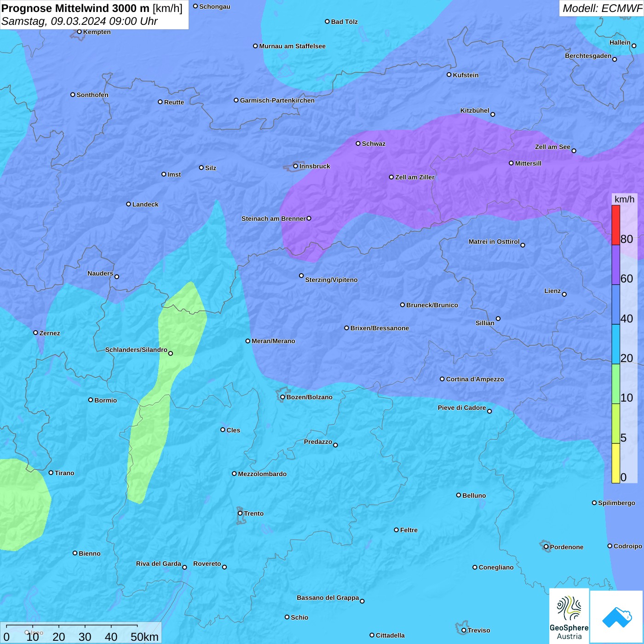
Task: Click the Kempten city label
Action: tap(97, 32)
